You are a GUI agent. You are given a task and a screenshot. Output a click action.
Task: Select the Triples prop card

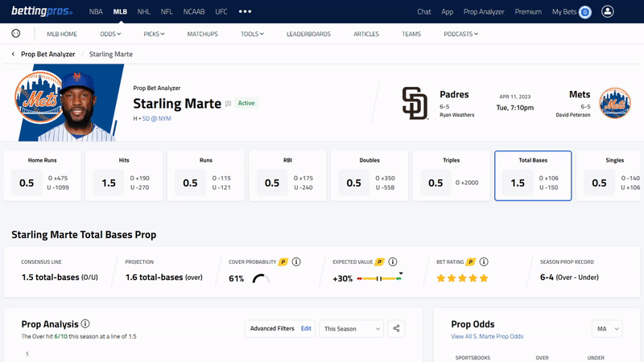pos(451,175)
